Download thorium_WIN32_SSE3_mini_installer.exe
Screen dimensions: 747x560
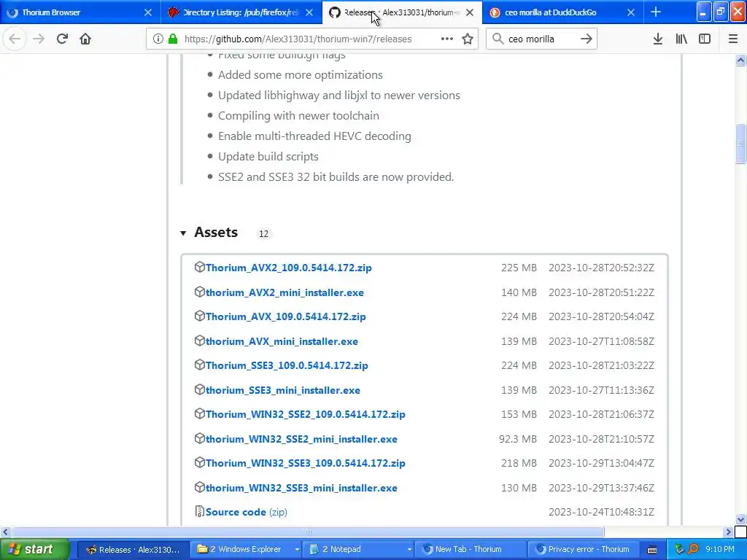point(301,488)
